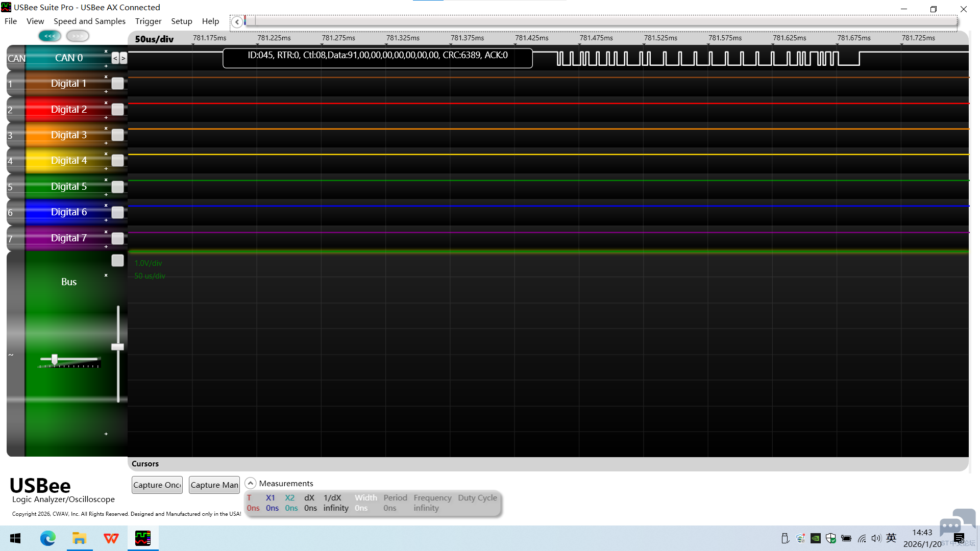Click the gray >>> channel page button
Image resolution: width=980 pixels, height=551 pixels.
click(78, 36)
